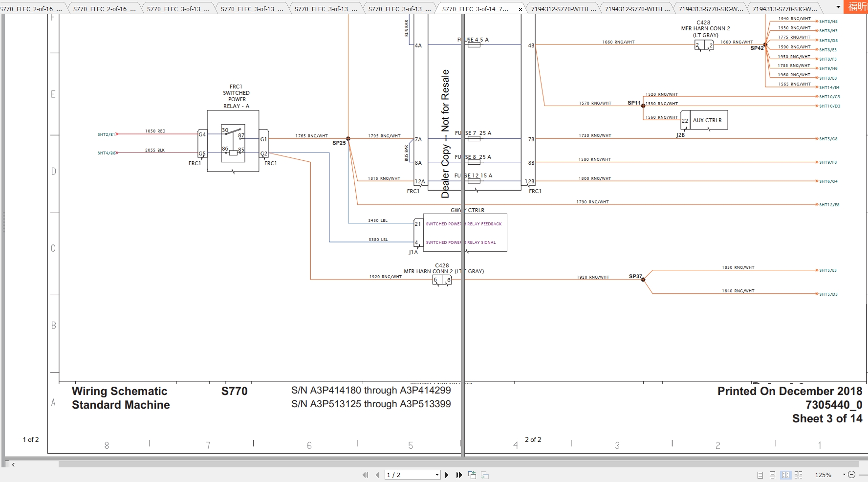This screenshot has width=868, height=482.
Task: Switch to continuous scrolling page view
Action: coord(773,475)
